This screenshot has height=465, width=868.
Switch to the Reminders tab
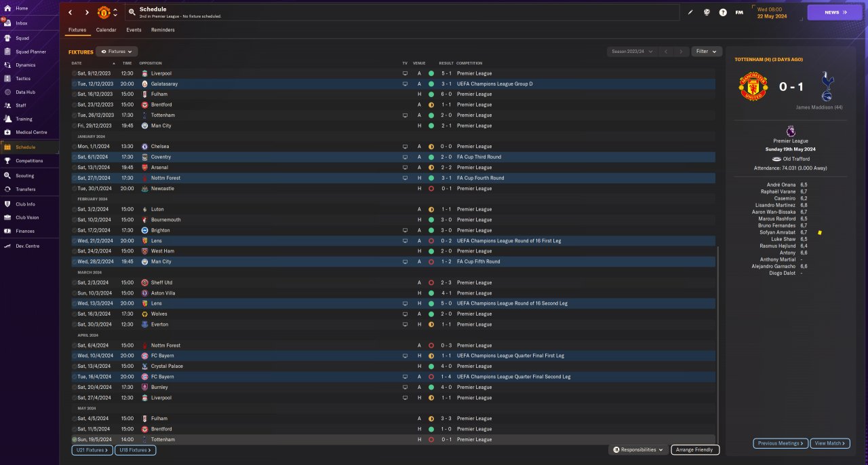tap(163, 30)
